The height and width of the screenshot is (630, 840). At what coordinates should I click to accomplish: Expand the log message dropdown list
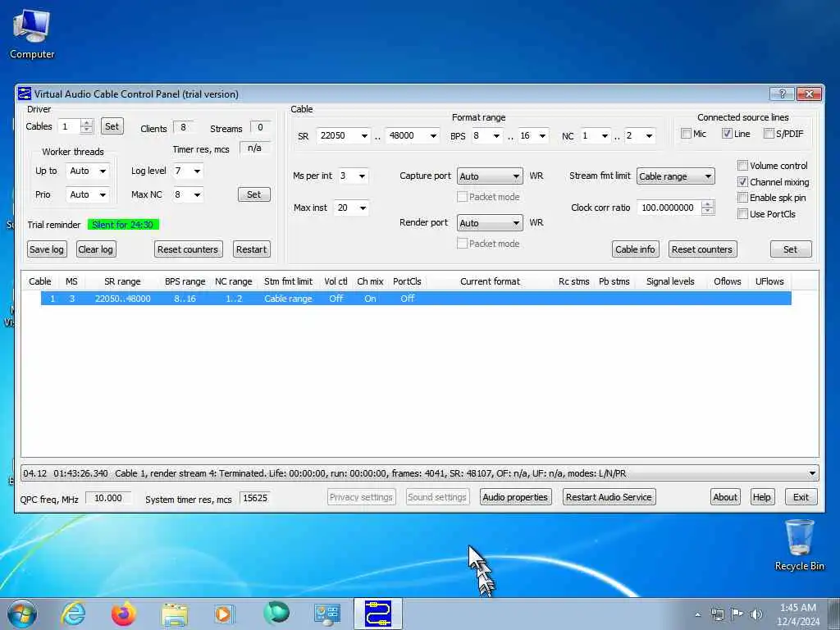pos(812,473)
